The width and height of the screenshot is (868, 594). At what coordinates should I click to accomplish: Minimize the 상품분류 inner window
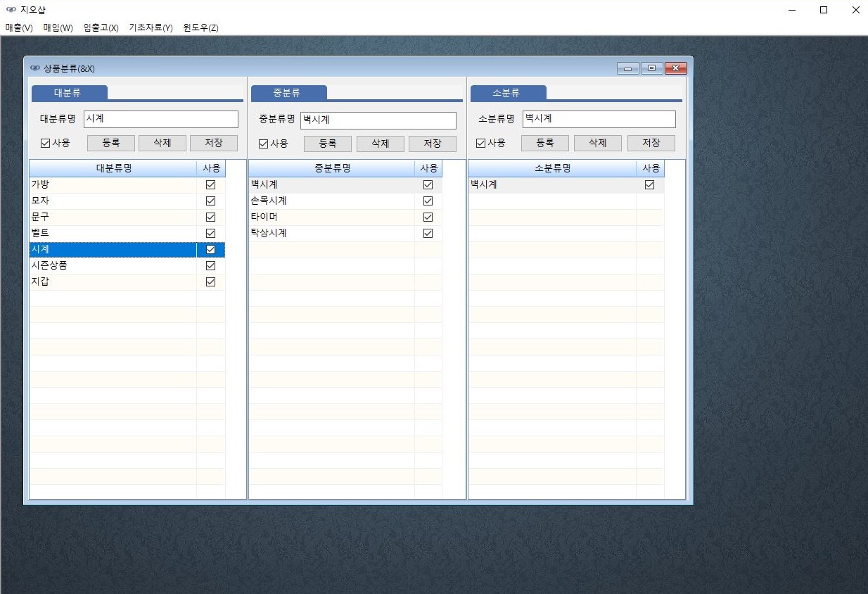628,68
